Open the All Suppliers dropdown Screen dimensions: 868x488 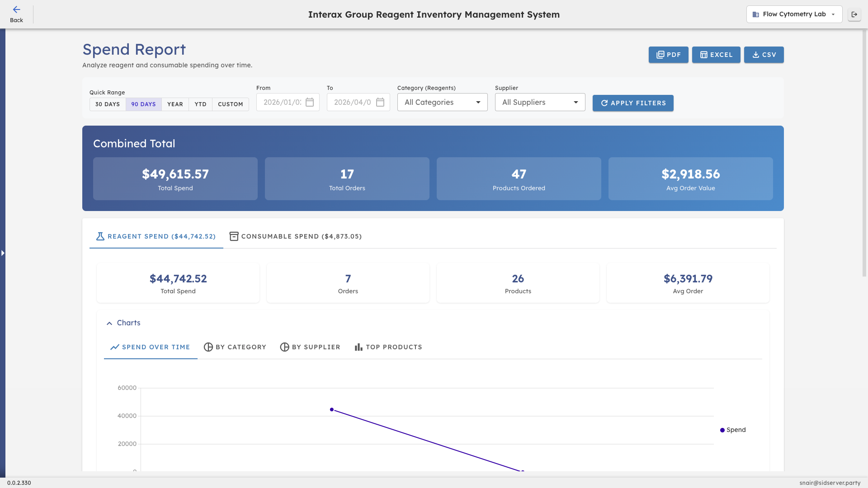[x=540, y=102]
